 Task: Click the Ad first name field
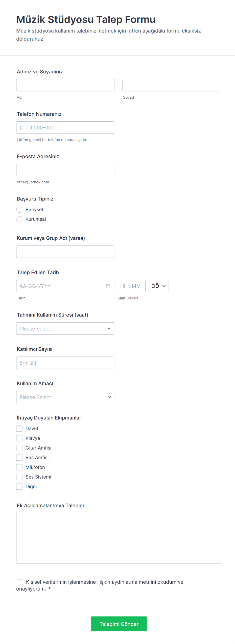65,85
